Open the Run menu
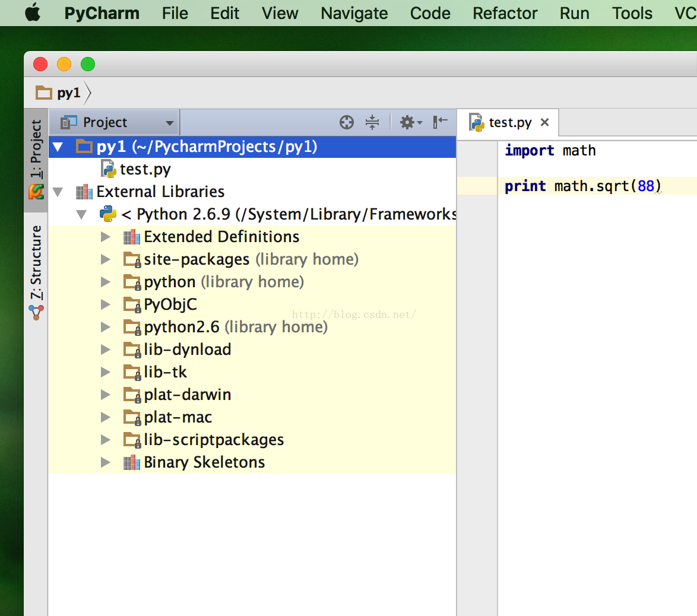The height and width of the screenshot is (616, 697). [x=574, y=13]
